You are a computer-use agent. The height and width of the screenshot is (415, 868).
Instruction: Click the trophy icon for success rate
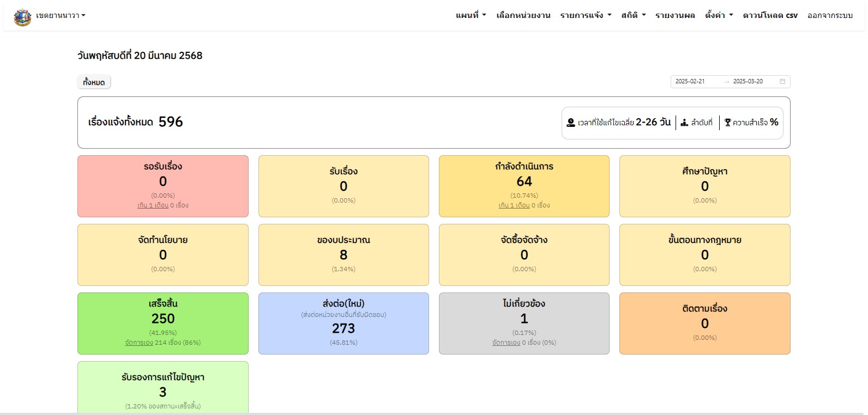click(727, 123)
